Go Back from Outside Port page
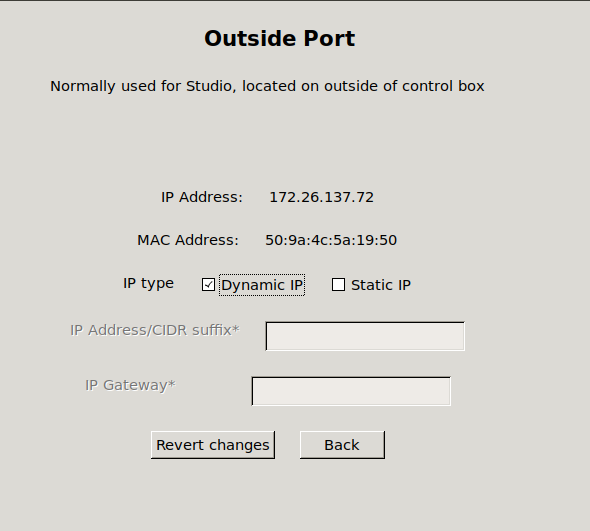590x531 pixels. [342, 445]
